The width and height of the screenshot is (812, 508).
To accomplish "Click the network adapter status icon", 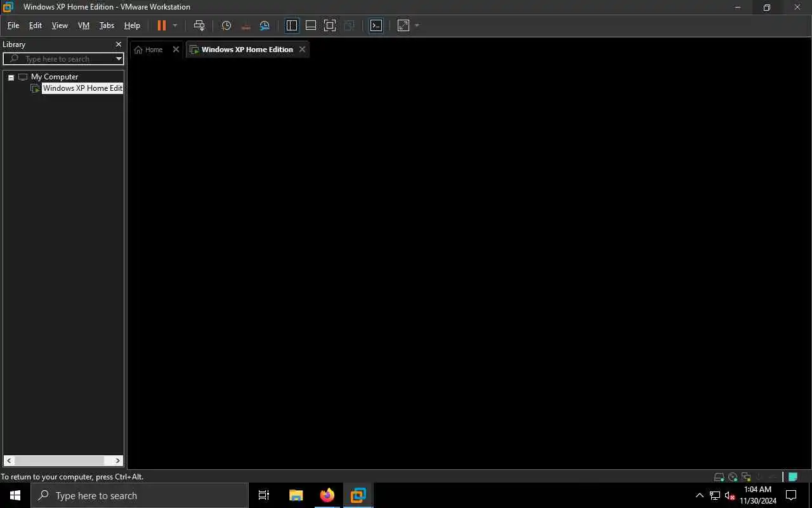I will coord(746,477).
